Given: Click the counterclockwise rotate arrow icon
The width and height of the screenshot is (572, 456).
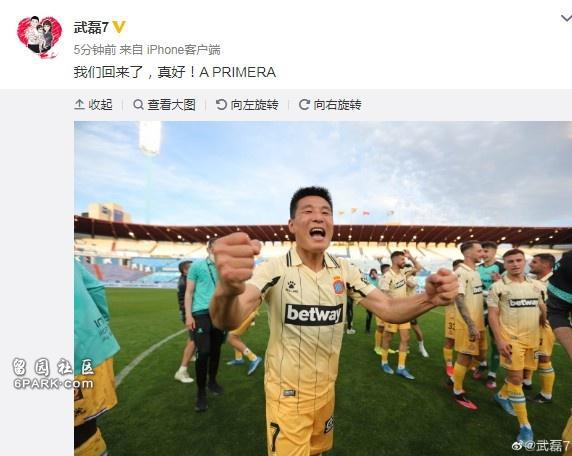Looking at the screenshot, I should 221,105.
